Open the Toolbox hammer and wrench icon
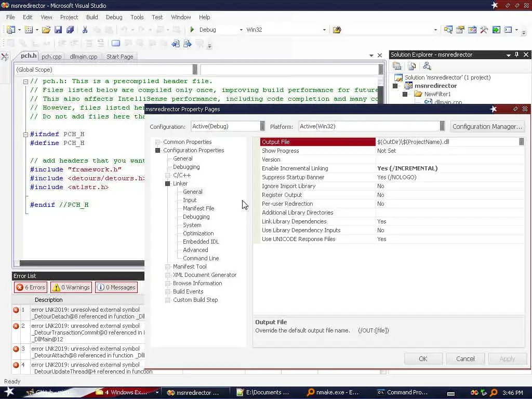 point(484,30)
